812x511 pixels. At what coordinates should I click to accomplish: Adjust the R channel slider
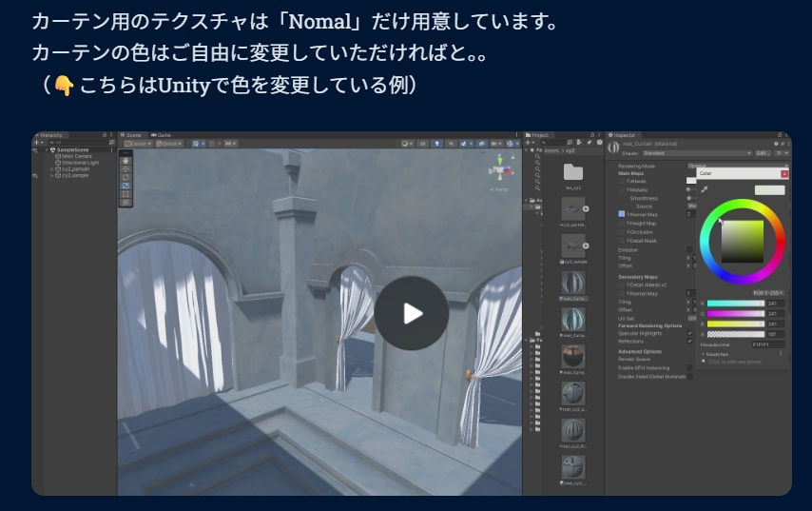pos(735,304)
